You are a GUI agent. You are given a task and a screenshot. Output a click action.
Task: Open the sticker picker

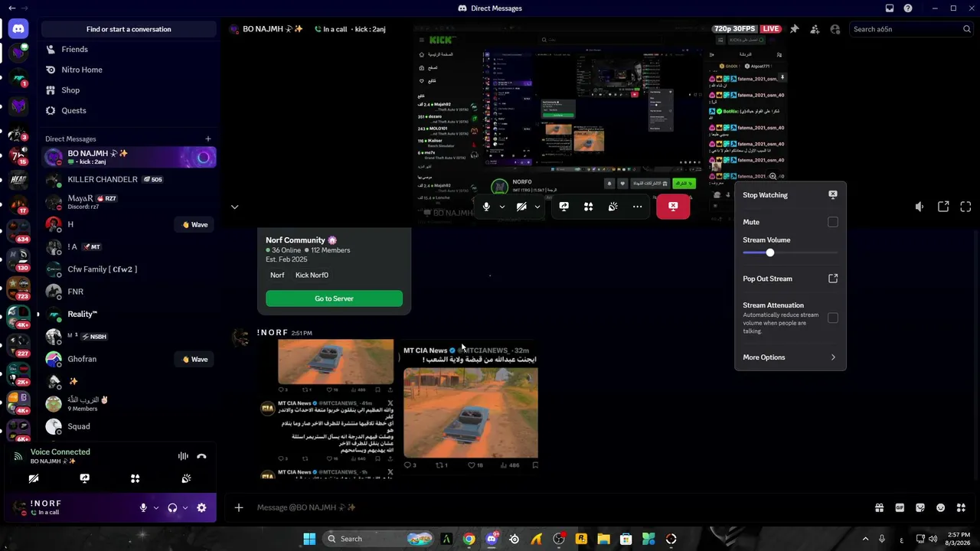pos(920,507)
